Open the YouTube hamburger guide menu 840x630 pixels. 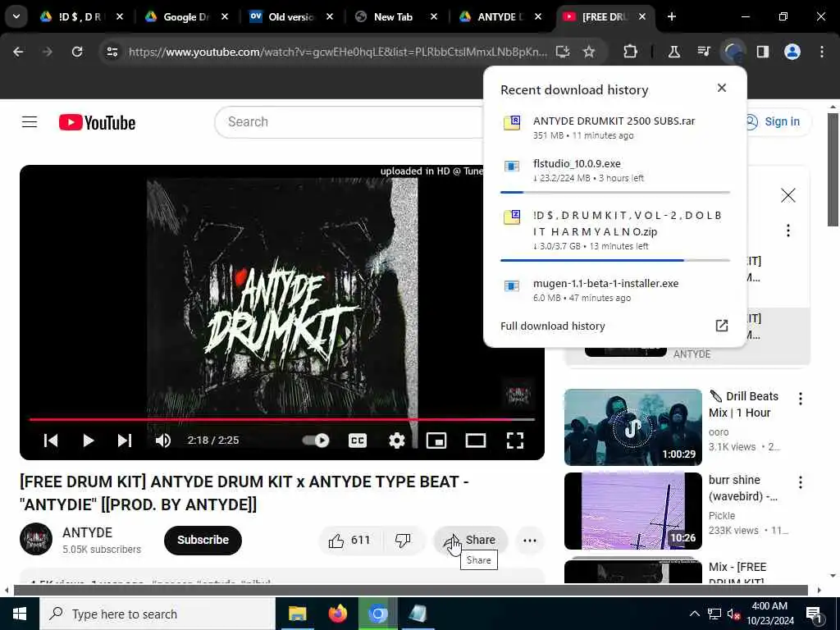pos(30,122)
